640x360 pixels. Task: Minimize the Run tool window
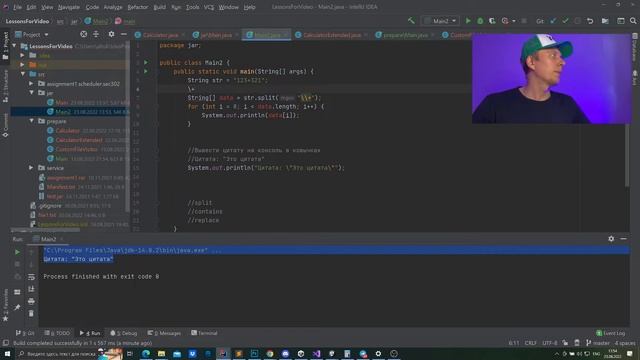click(623, 239)
